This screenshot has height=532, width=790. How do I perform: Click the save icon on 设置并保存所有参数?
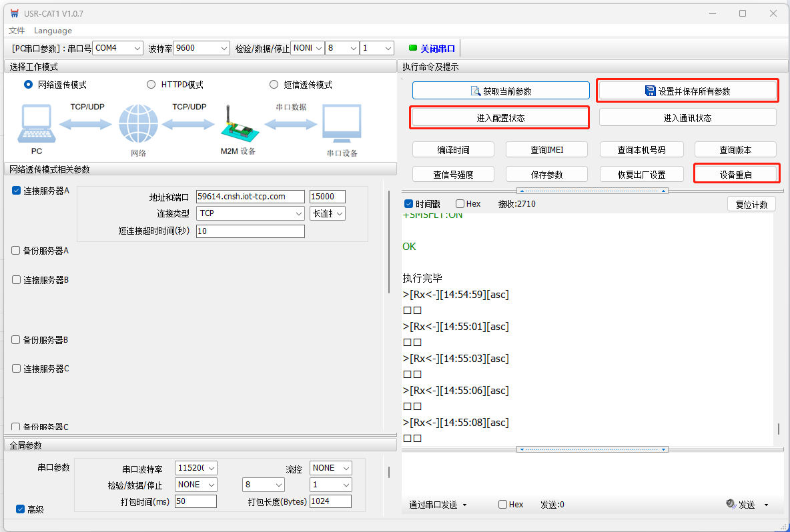click(x=650, y=91)
